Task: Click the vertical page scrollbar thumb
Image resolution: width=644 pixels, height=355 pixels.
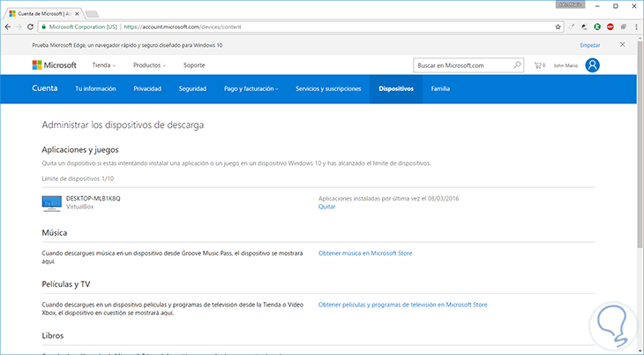Action: pyautogui.click(x=640, y=144)
